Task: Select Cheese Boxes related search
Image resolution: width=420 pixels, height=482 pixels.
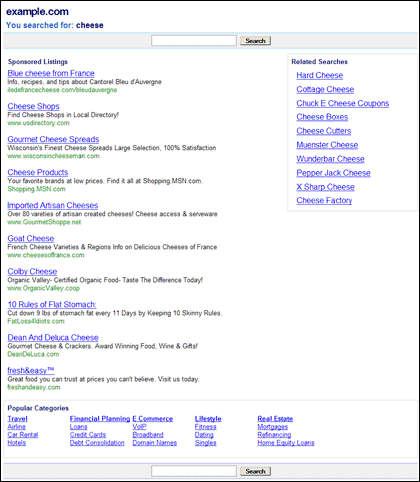Action: coord(322,117)
